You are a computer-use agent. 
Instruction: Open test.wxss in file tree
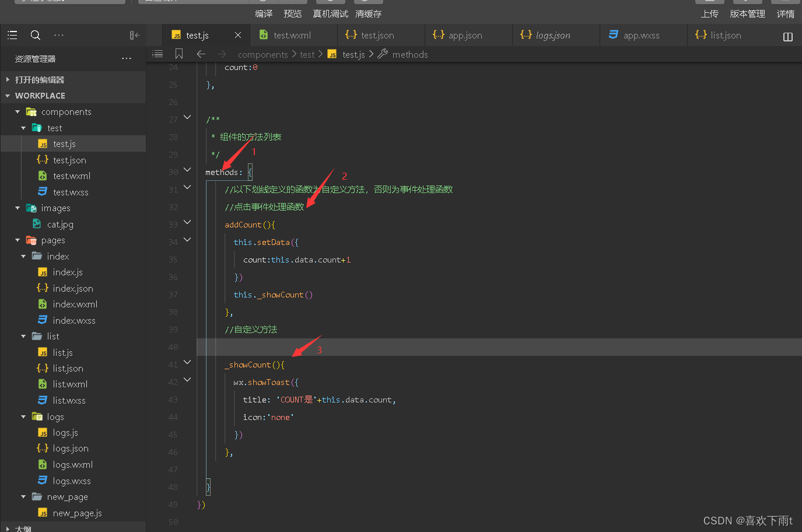tap(73, 192)
